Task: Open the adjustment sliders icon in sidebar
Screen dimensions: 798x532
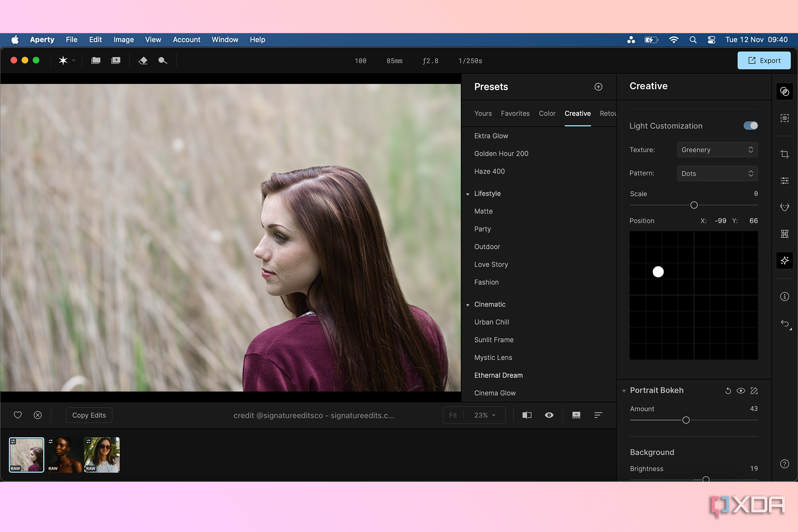Action: click(784, 180)
